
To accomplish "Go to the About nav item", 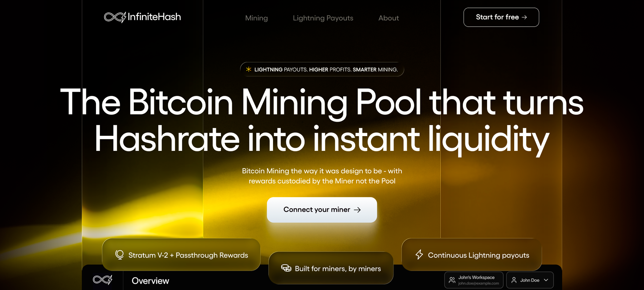I will click(388, 18).
